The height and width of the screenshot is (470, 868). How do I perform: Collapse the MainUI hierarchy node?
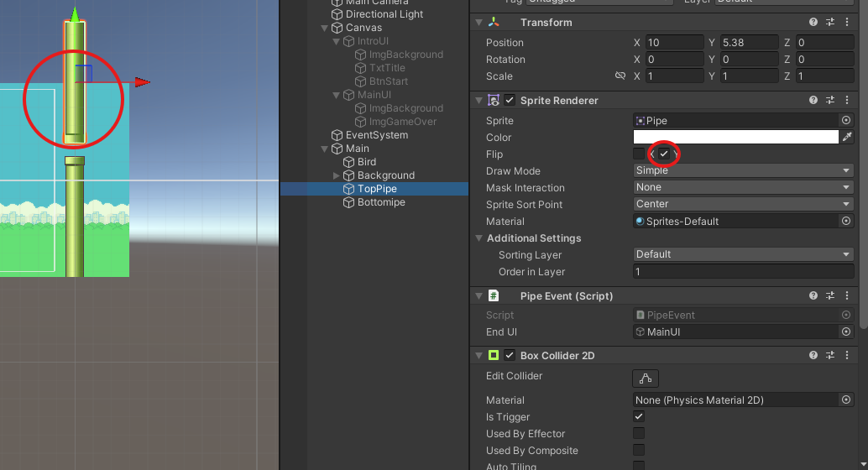click(x=336, y=95)
